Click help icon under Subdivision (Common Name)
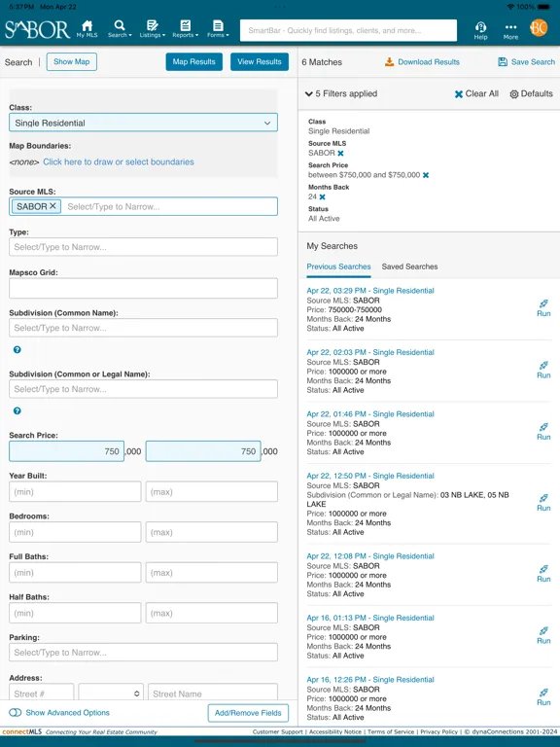560x747 pixels. (x=17, y=350)
